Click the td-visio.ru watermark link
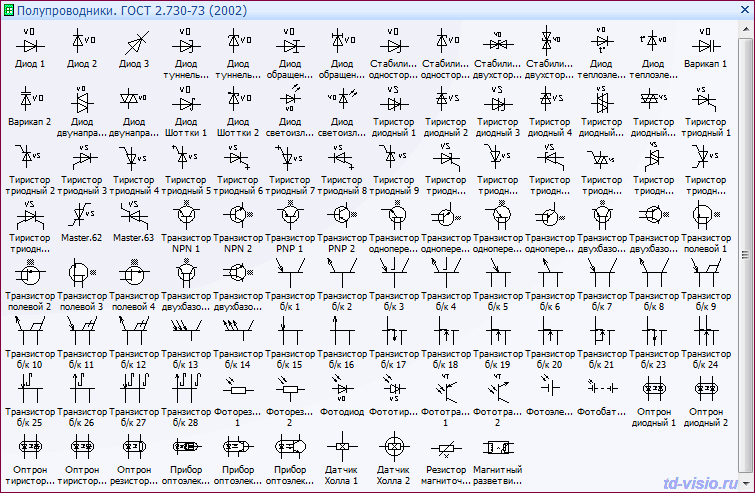 (x=703, y=480)
